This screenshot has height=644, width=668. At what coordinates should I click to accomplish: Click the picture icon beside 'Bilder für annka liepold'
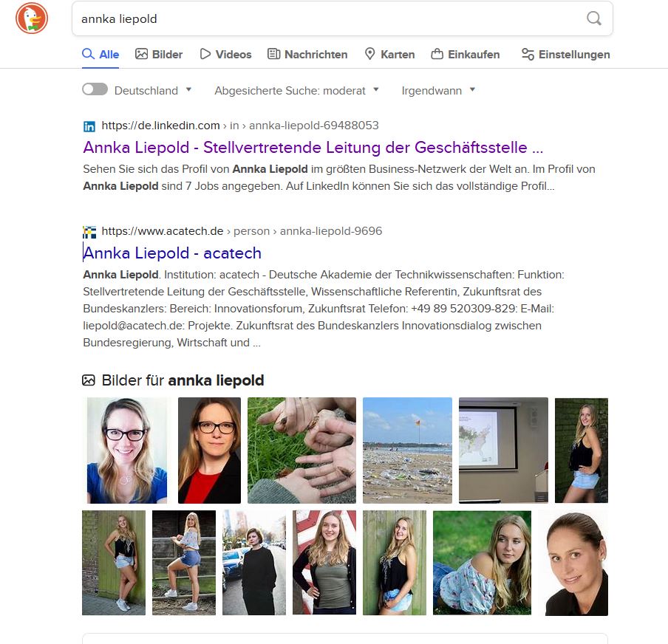pyautogui.click(x=89, y=380)
